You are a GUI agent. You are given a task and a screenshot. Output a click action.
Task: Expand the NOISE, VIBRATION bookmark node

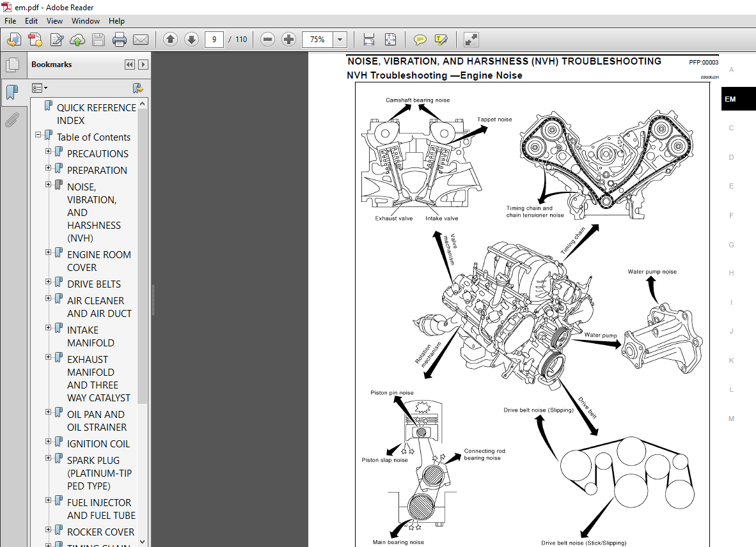[x=48, y=185]
